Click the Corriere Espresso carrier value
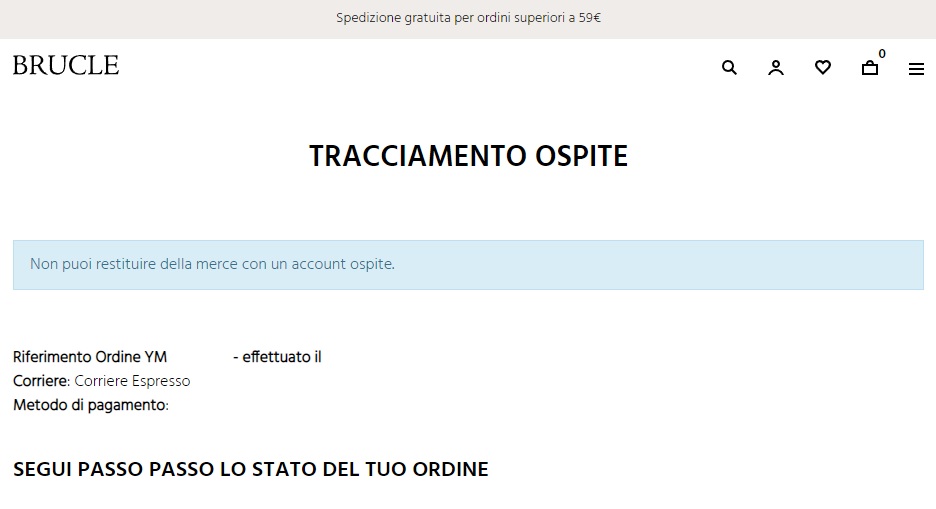This screenshot has height=509, width=936. [132, 381]
